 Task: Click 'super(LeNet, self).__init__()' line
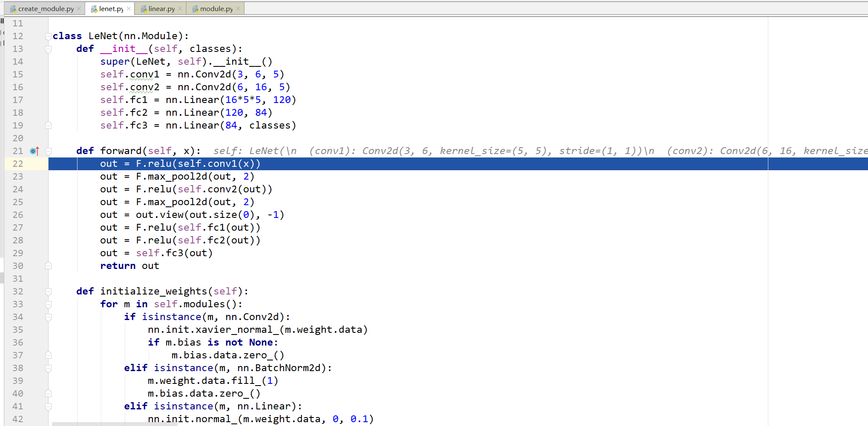tap(186, 62)
